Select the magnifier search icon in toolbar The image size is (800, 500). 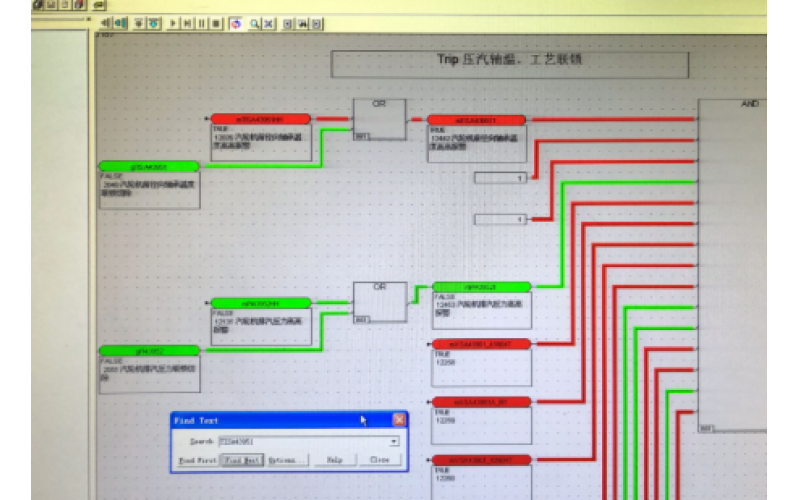256,22
